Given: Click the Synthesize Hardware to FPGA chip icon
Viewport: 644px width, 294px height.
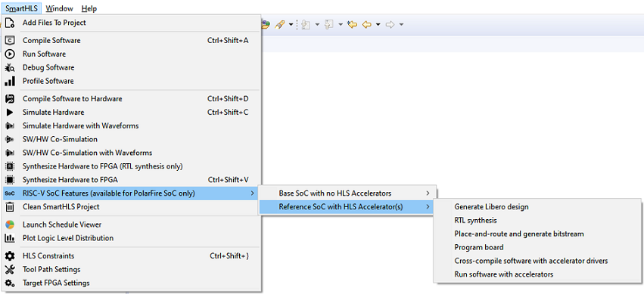Looking at the screenshot, I should (x=9, y=180).
